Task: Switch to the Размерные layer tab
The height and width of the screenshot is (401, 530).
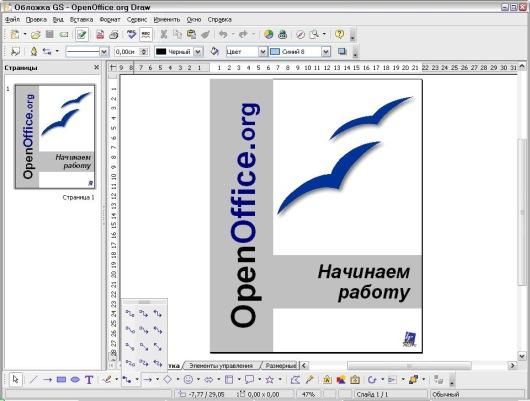Action: point(280,365)
